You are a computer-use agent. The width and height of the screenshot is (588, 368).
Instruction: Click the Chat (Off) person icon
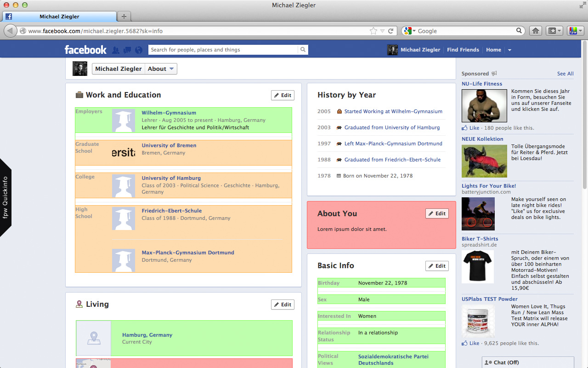(488, 362)
